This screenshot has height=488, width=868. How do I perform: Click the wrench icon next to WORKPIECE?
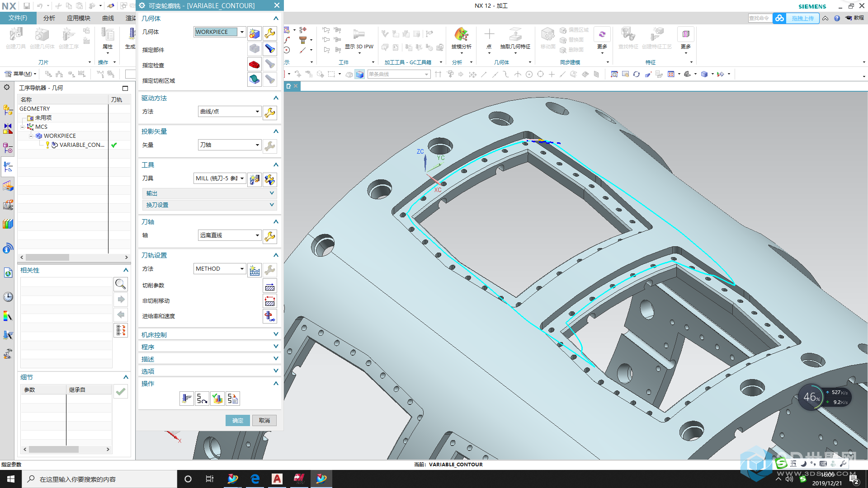pos(270,33)
